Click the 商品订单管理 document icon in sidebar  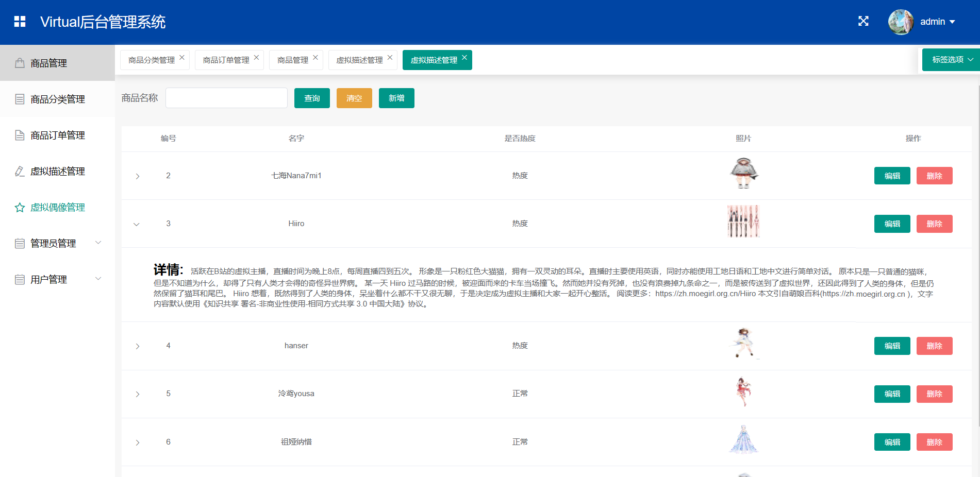point(20,135)
